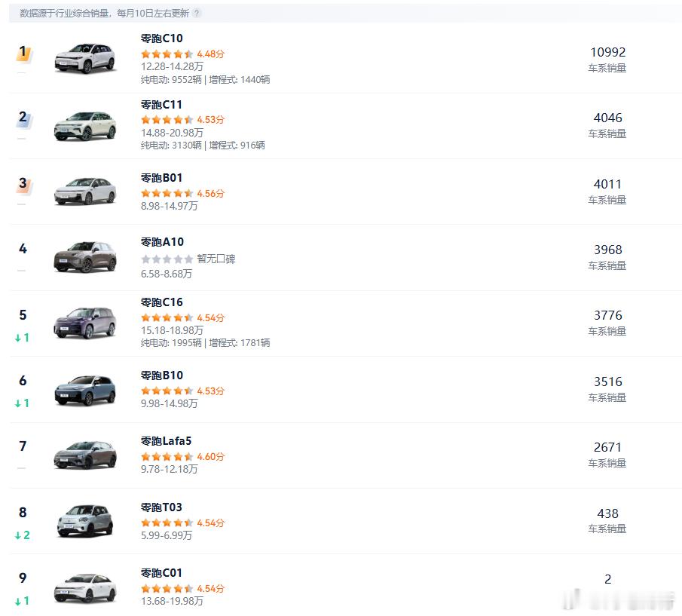Open the 零跑C10 car thumbnail
The image size is (682, 616).
coord(85,58)
